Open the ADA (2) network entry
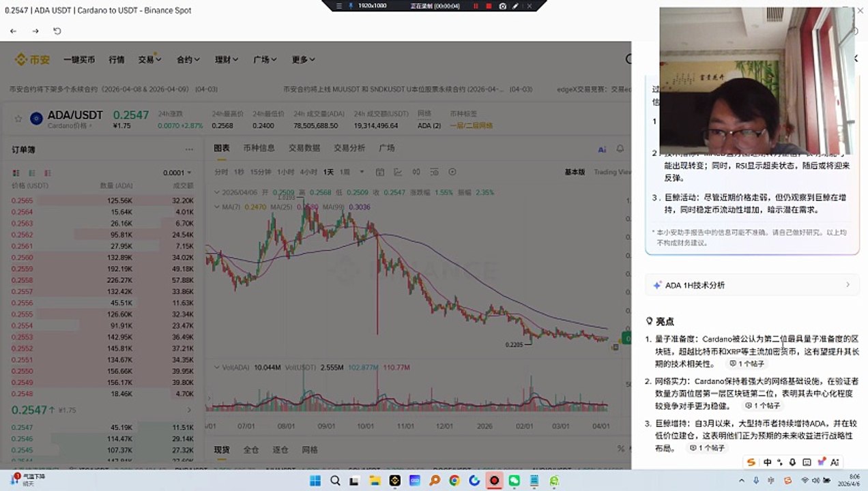Image resolution: width=868 pixels, height=491 pixels. click(429, 125)
